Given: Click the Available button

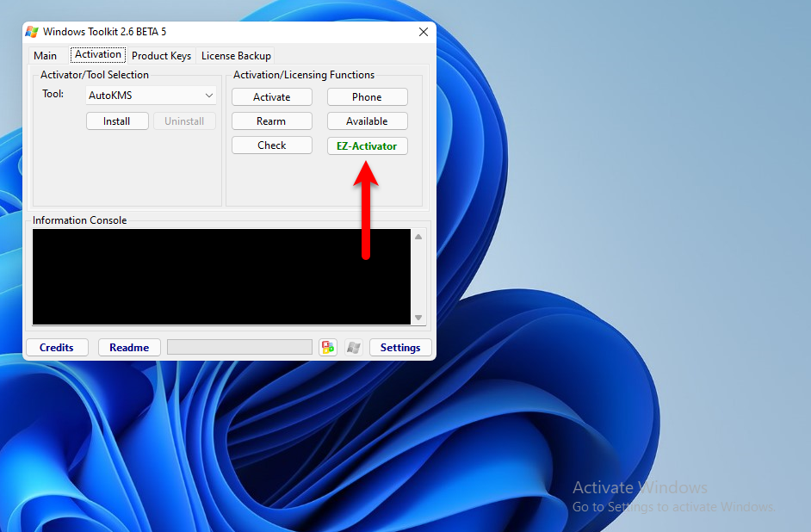Looking at the screenshot, I should click(x=367, y=121).
